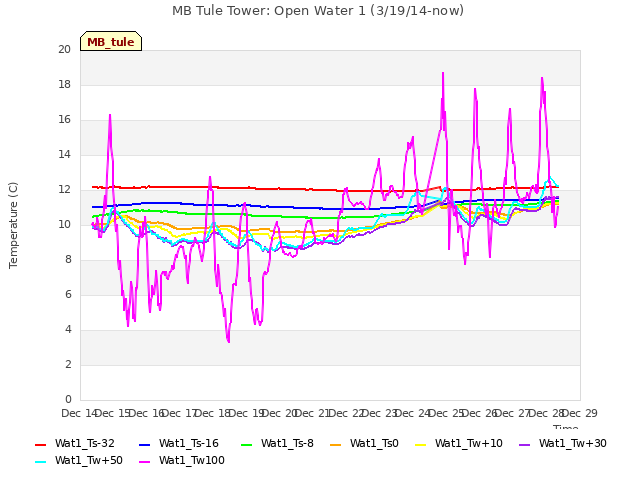Select the Wat1_Ts-32 legend label
Viewport: 640px width, 480px height.
[85, 444]
